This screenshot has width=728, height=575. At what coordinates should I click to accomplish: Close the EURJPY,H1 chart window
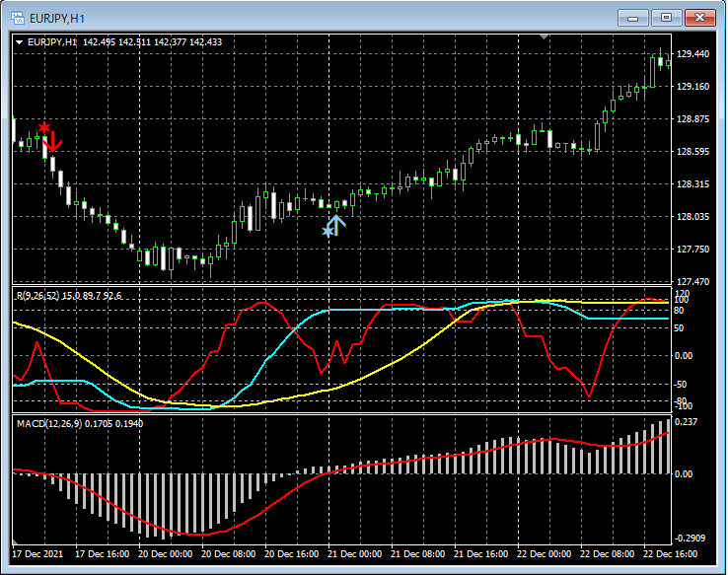tap(701, 17)
